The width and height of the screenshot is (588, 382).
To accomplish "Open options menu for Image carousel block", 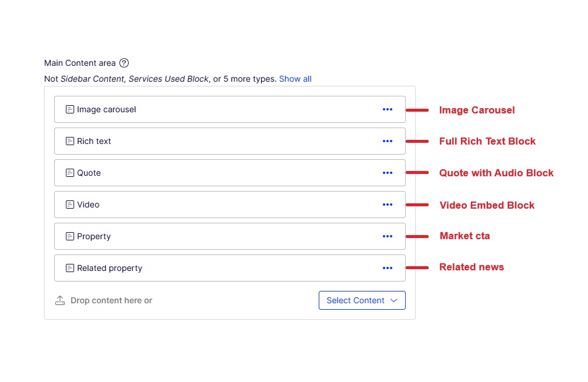I will click(387, 109).
